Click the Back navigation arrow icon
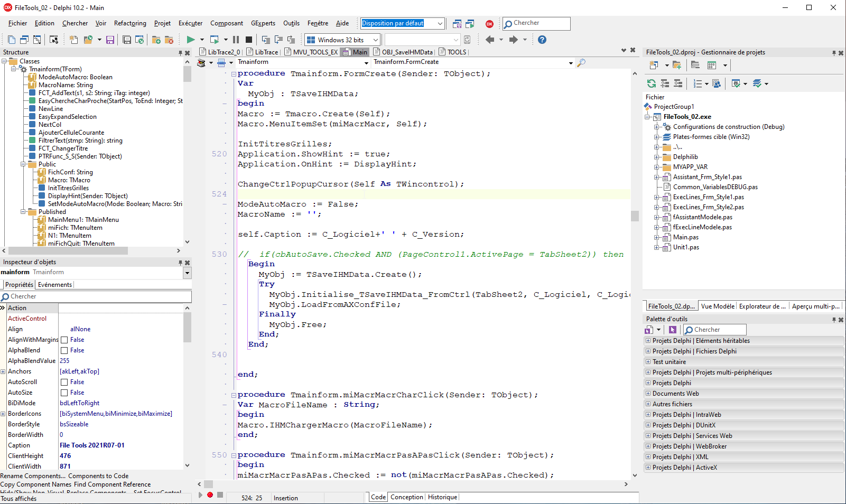This screenshot has height=504, width=846. (x=490, y=40)
